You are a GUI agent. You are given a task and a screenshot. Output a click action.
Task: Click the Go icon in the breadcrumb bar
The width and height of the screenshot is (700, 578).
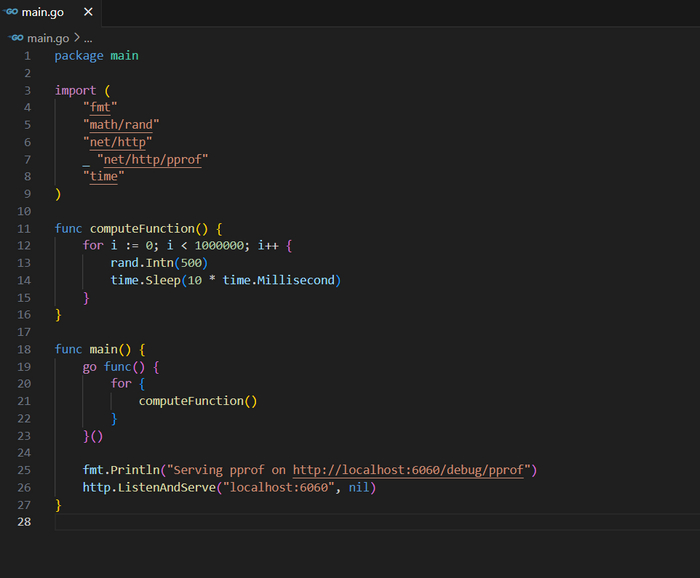(x=15, y=38)
